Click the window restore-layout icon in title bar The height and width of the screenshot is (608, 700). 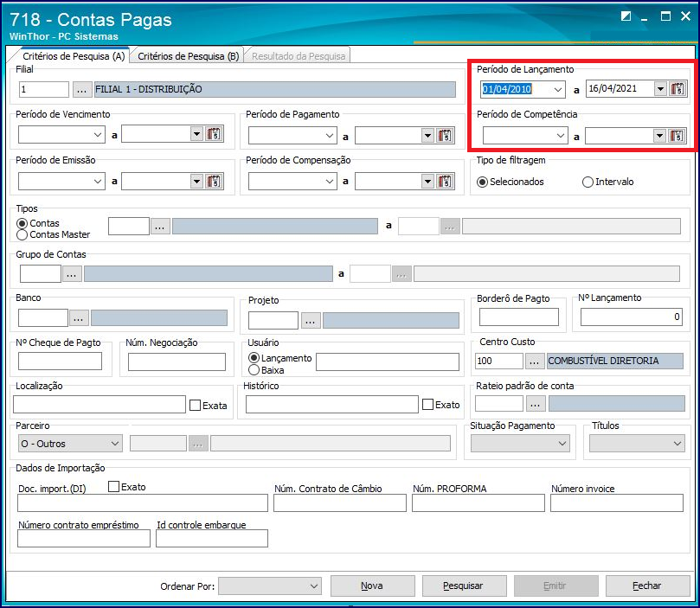coord(626,17)
